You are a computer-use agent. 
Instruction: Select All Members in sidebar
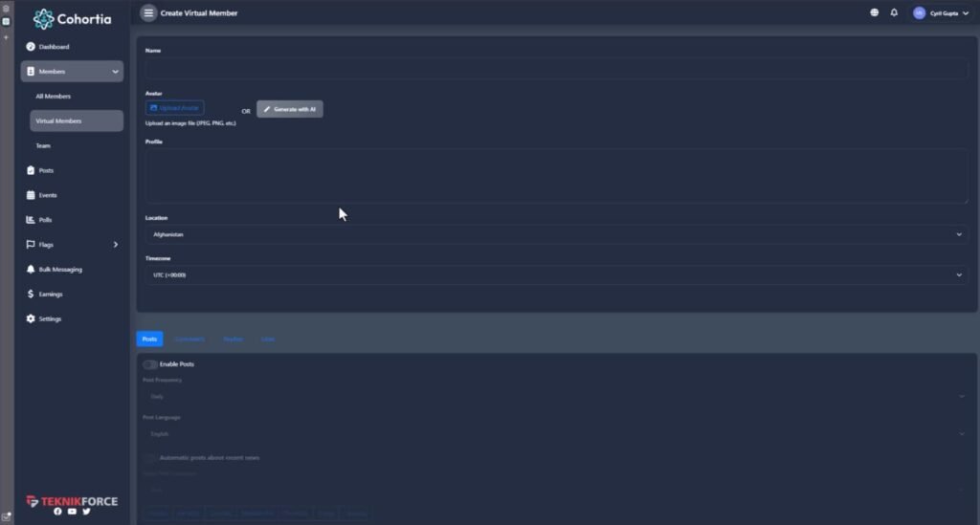(x=54, y=97)
